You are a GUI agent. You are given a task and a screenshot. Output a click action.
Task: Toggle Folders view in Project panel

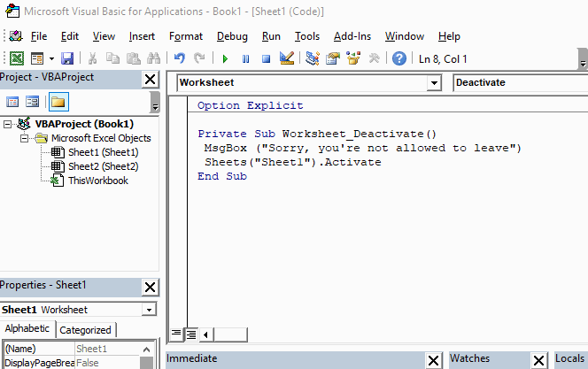58,102
